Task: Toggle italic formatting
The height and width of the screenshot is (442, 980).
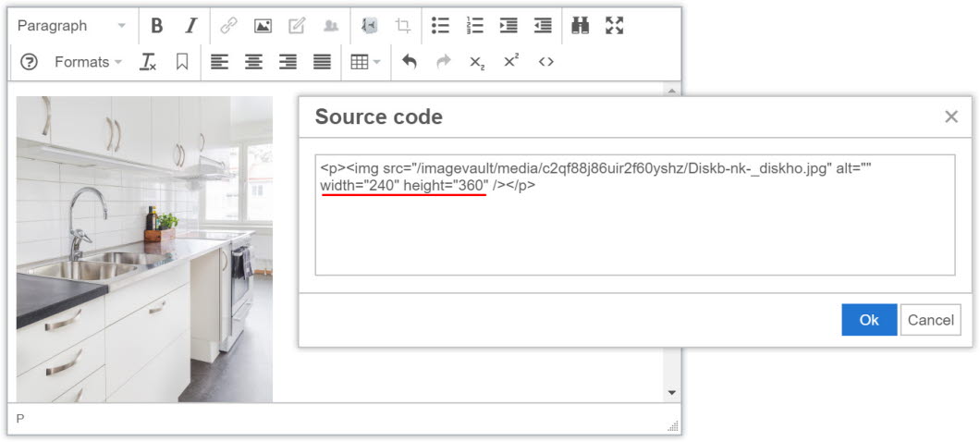Action: 190,26
